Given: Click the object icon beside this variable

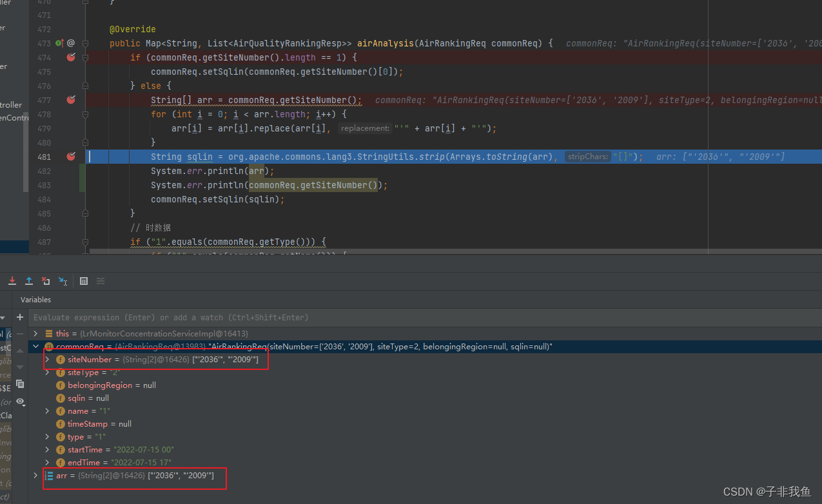Looking at the screenshot, I should click(49, 334).
